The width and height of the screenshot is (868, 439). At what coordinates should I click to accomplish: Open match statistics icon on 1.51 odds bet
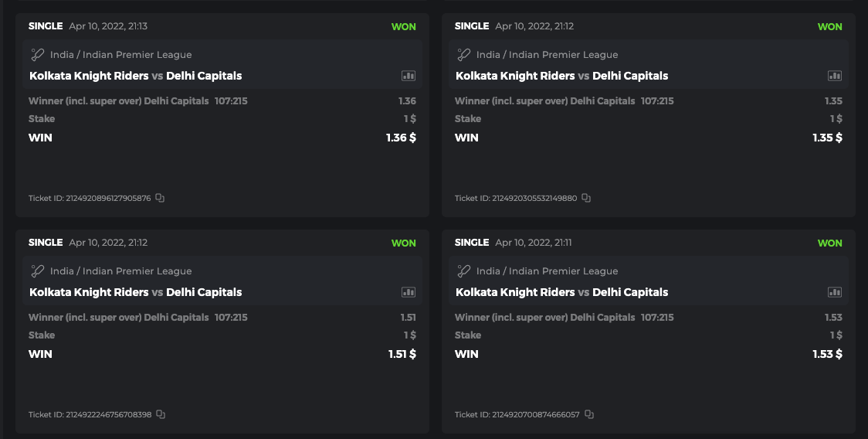(x=409, y=292)
